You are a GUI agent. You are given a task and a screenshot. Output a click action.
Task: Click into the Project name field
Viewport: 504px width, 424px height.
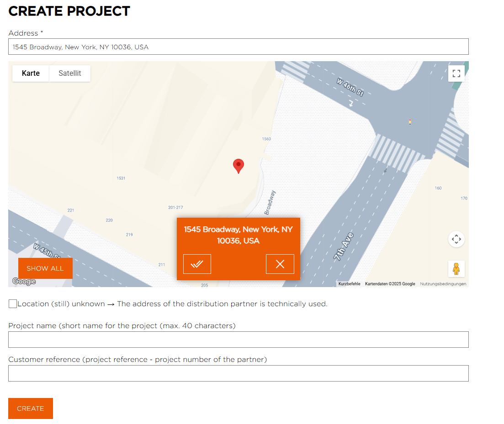[x=238, y=340]
